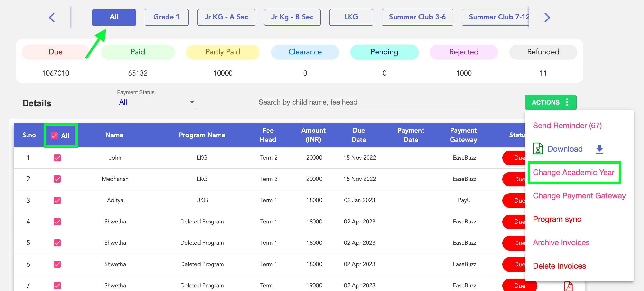The image size is (644, 291).
Task: Click the Excel download file icon
Action: [538, 148]
